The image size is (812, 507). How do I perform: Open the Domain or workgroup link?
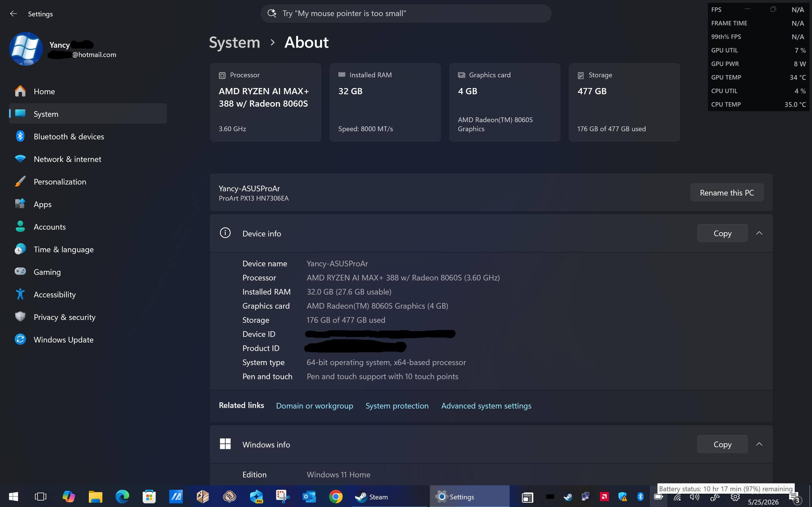[314, 406]
